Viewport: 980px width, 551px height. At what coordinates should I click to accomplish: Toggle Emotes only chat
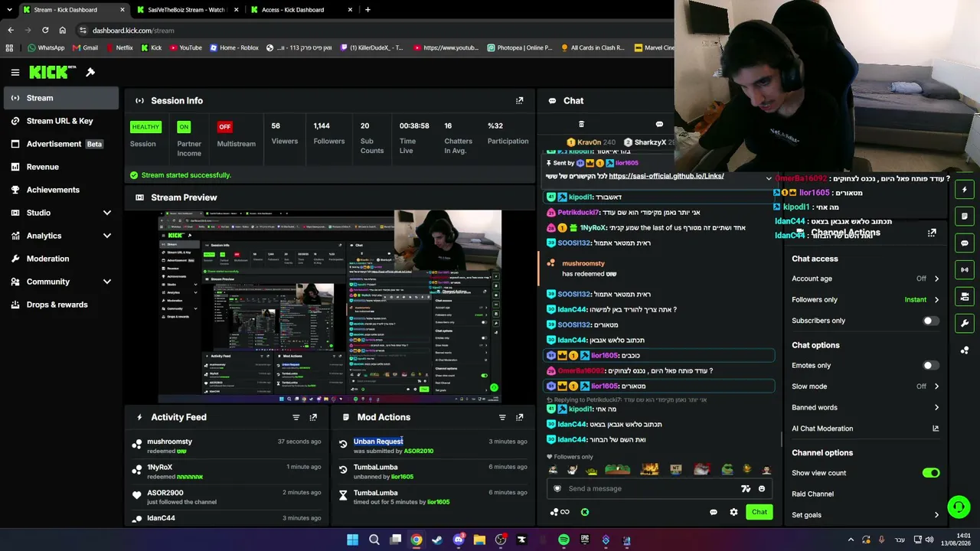(930, 366)
